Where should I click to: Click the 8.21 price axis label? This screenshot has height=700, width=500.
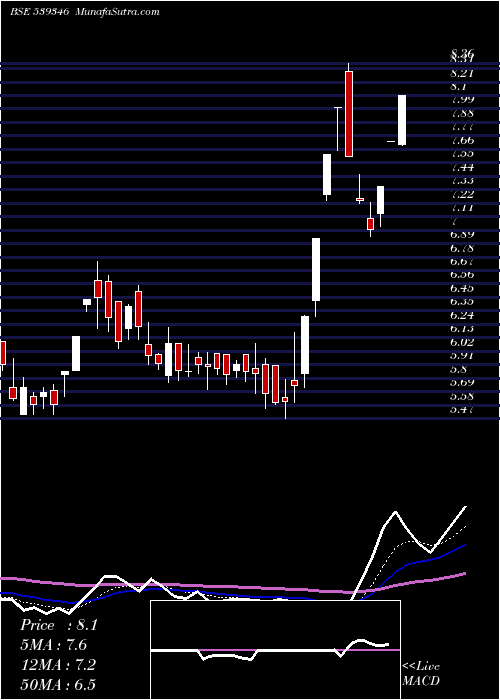point(462,74)
